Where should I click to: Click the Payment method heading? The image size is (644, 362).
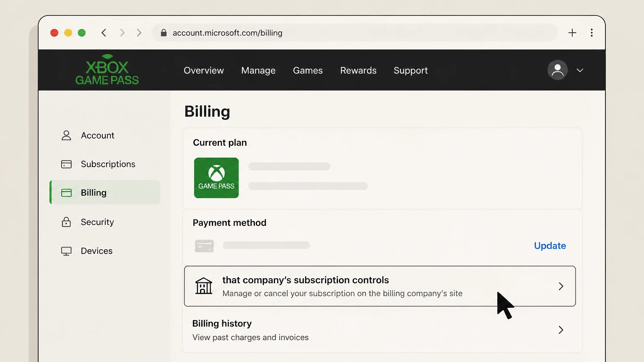click(x=229, y=223)
